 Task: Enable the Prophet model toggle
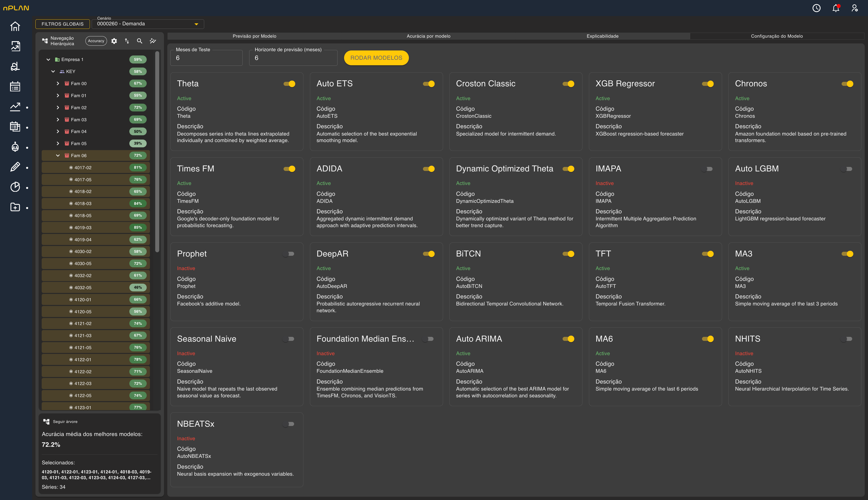click(289, 254)
